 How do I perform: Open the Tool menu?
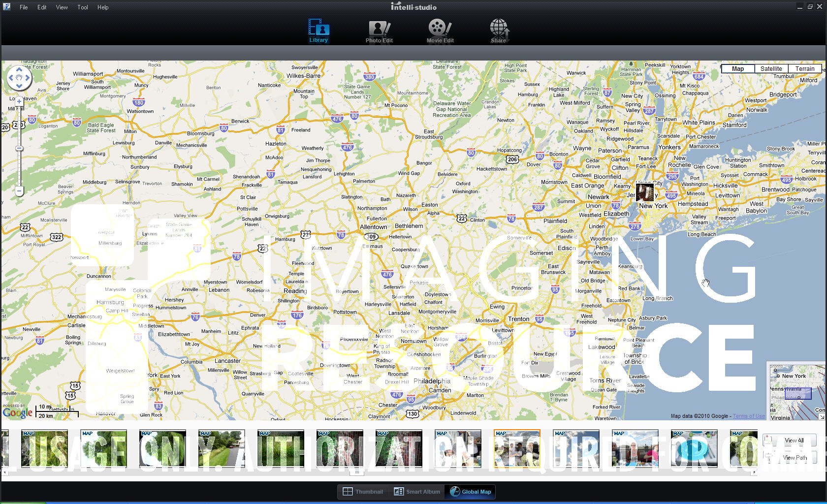[83, 7]
